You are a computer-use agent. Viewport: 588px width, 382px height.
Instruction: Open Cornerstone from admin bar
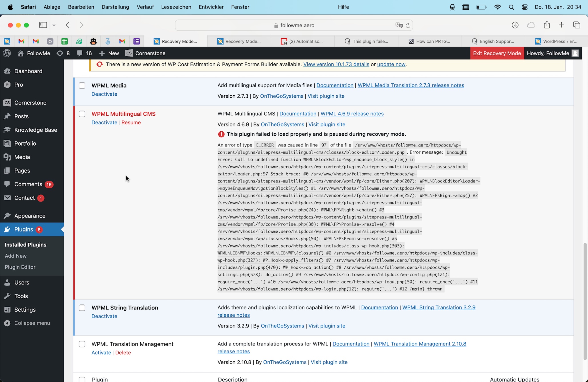[x=145, y=53]
